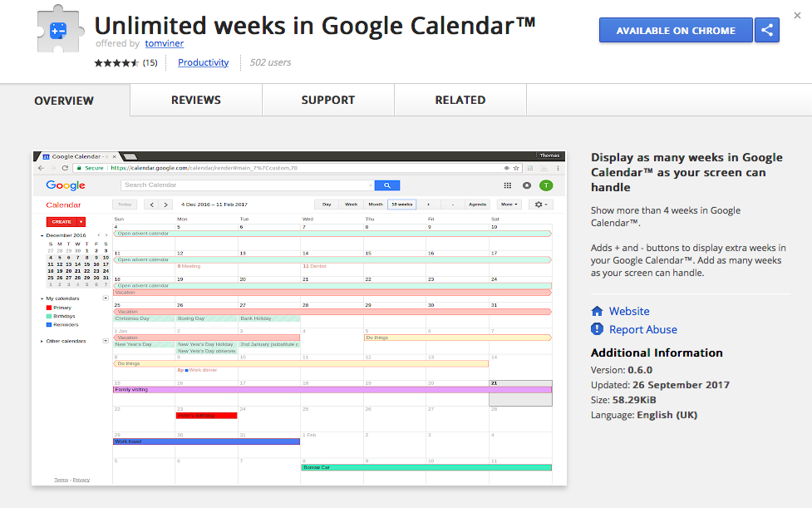
Task: Click the bookmark star in screenshot address bar
Action: tap(516, 168)
